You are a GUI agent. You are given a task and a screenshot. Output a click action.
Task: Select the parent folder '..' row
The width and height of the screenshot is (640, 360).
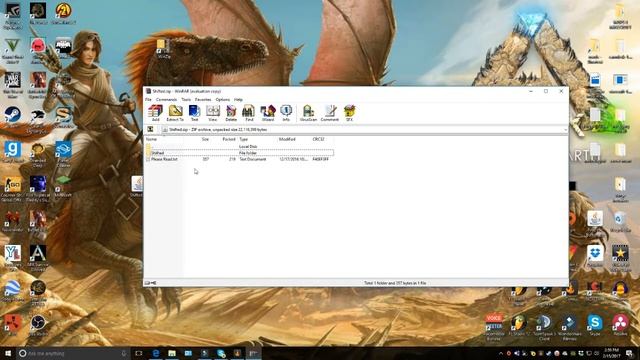pyautogui.click(x=240, y=147)
